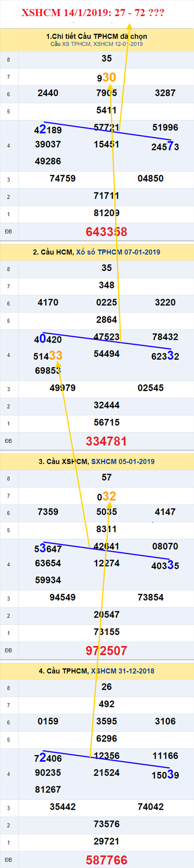The height and width of the screenshot is (868, 194).
Task: Click the number 81267
Action: 48,790
